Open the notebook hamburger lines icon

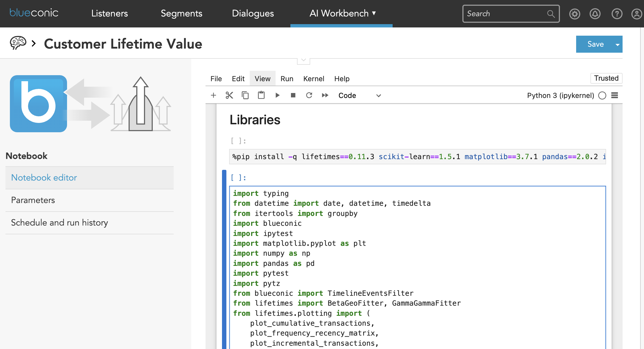(x=615, y=95)
